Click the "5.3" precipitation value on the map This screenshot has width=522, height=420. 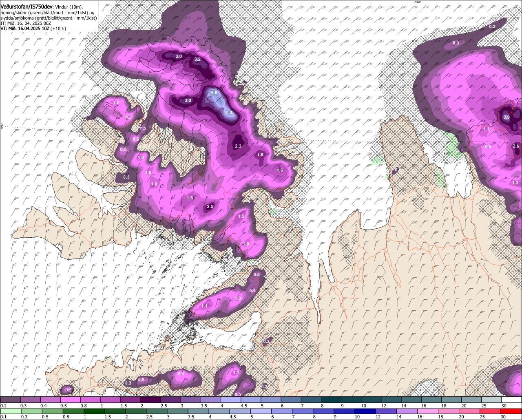click(x=229, y=113)
